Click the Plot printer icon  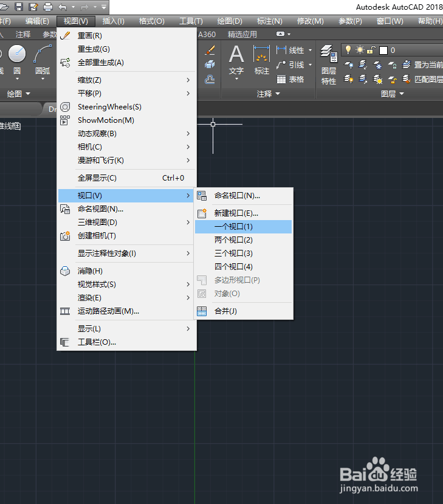[48, 7]
